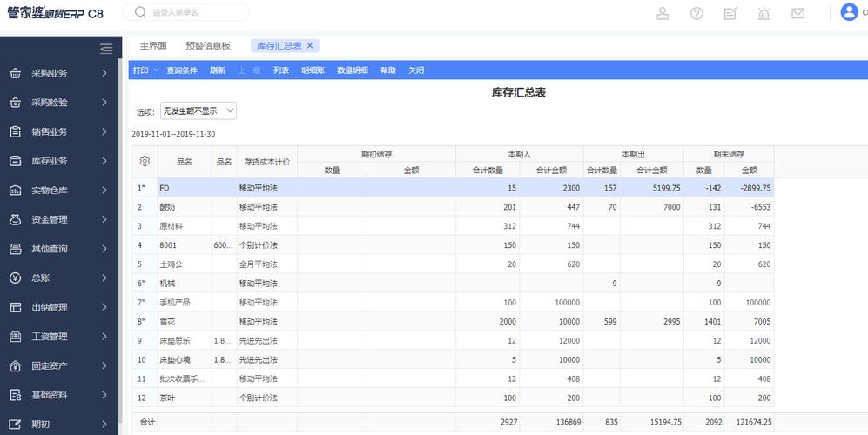Click the 期初 edit icon in sidebar
The height and width of the screenshot is (435, 868).
(x=16, y=425)
